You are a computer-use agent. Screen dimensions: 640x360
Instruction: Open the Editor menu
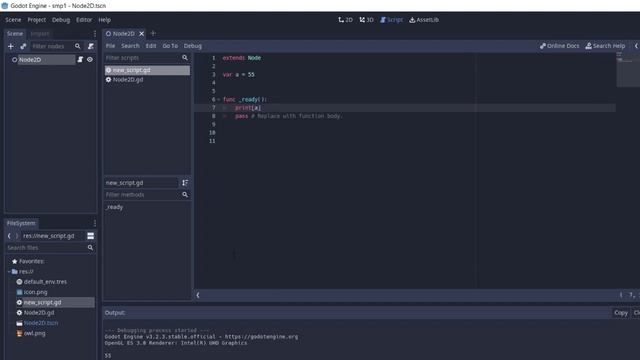84,20
